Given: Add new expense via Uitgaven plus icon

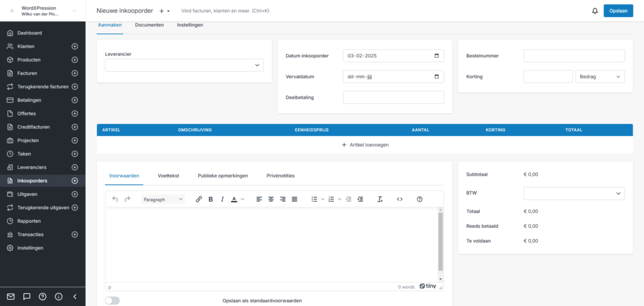Looking at the screenshot, I should [75, 194].
